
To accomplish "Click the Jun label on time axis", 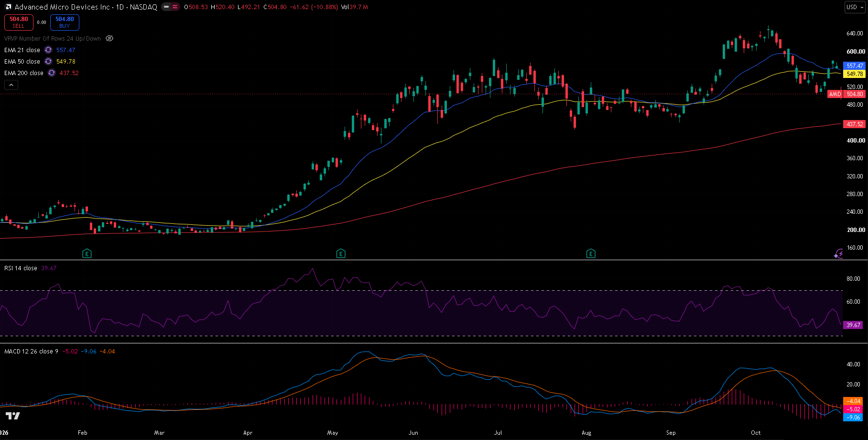I will tap(413, 432).
